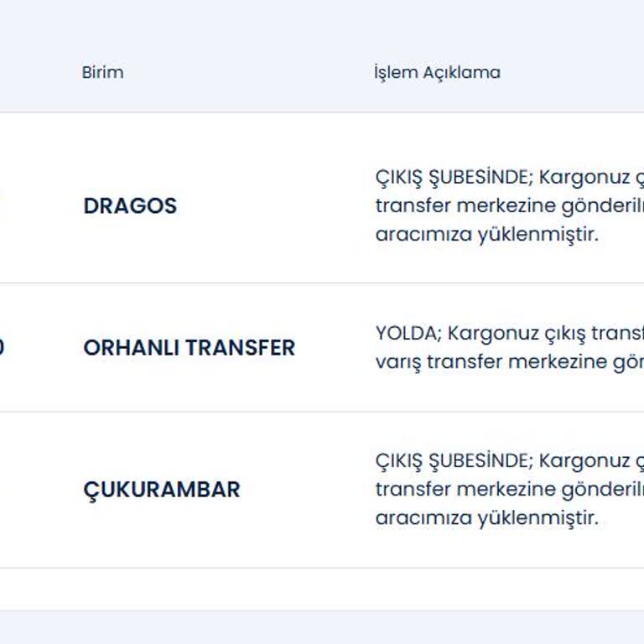Click the İşlem Açıklama column header

point(437,72)
